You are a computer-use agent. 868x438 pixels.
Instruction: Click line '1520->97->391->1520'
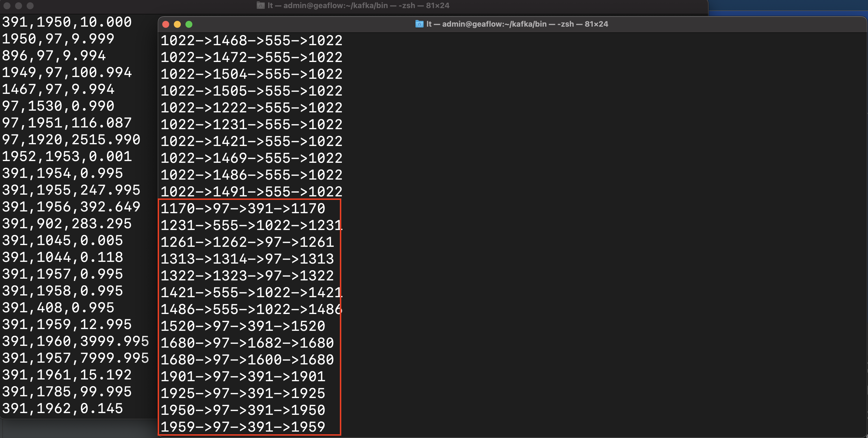click(x=242, y=326)
